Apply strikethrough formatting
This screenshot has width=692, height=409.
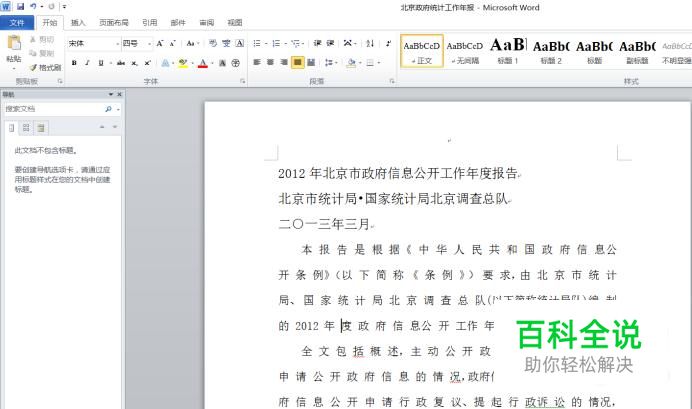coord(121,63)
